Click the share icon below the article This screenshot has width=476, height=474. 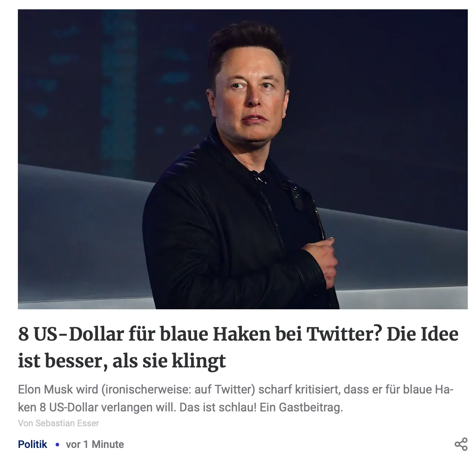[x=461, y=444]
